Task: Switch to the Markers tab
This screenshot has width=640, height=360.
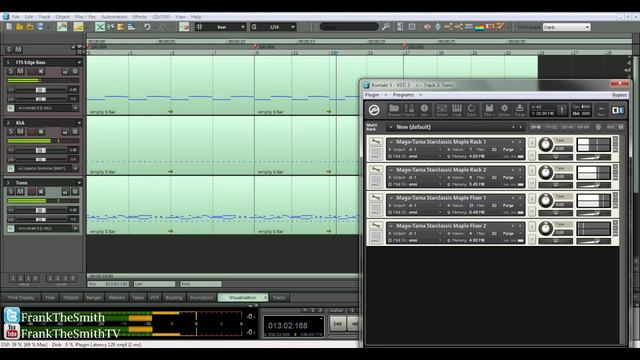Action: [x=116, y=298]
